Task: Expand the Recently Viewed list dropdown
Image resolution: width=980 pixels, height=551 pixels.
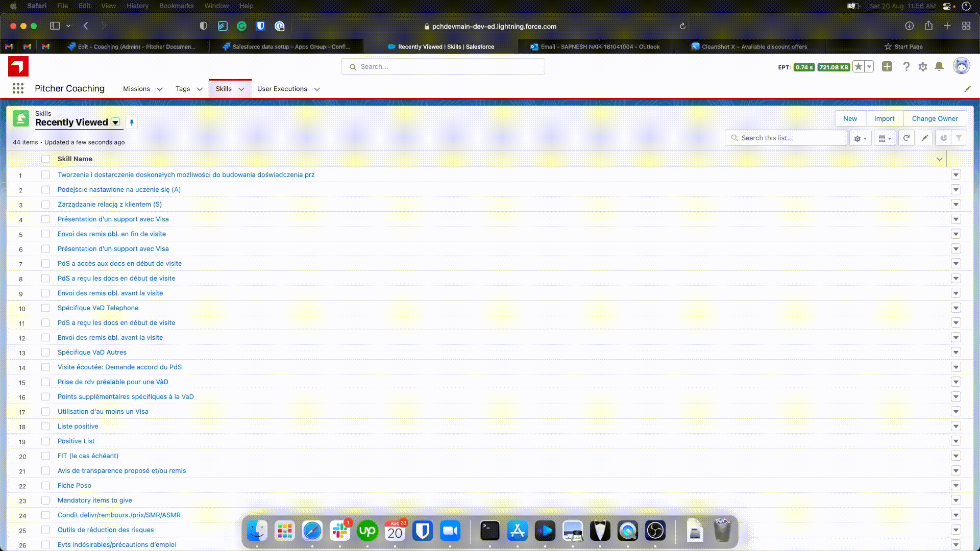Action: 115,122
